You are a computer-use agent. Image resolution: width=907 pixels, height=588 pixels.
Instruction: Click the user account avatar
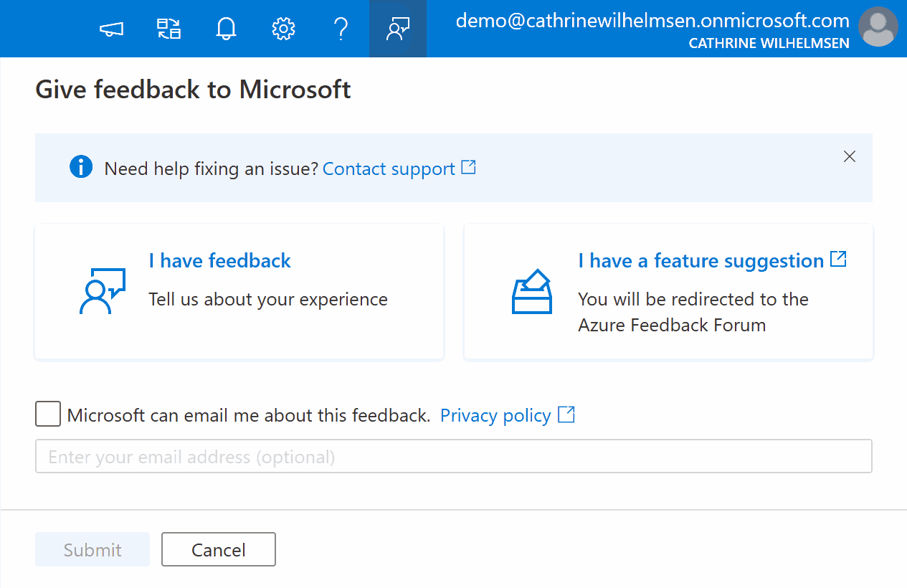coord(878,29)
